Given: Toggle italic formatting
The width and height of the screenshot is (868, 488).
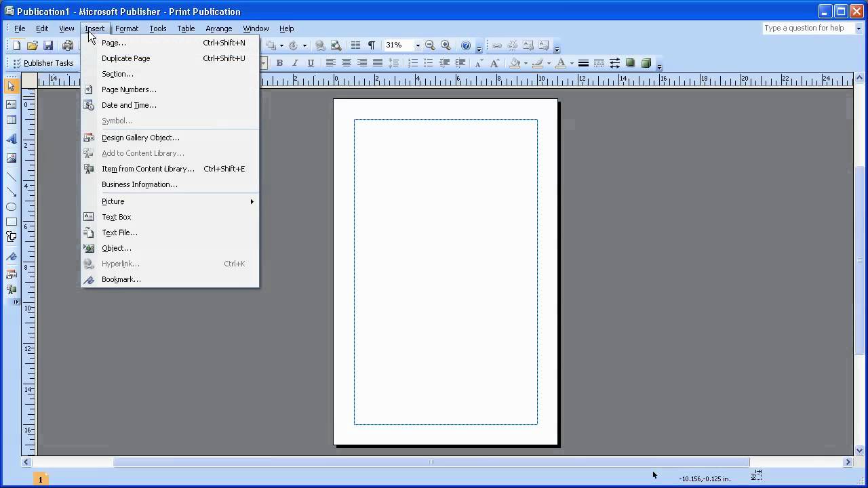Looking at the screenshot, I should coord(296,63).
